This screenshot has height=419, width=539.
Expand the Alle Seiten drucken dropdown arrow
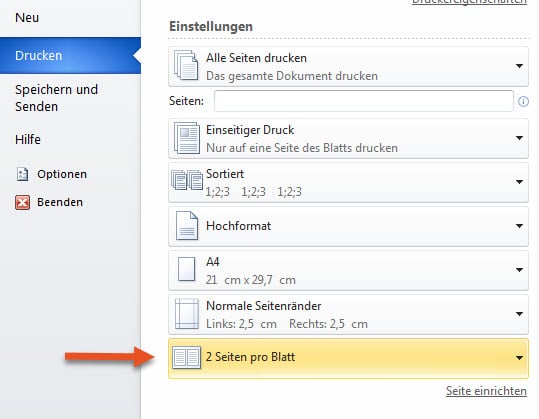[519, 66]
